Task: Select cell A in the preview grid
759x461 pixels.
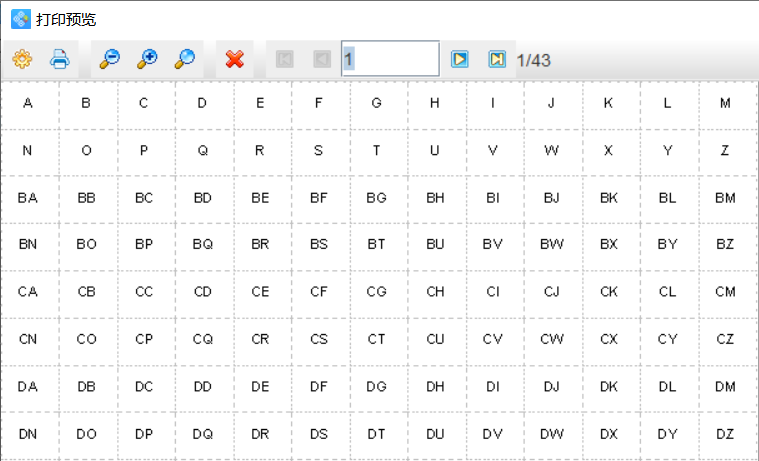Action: click(x=28, y=103)
